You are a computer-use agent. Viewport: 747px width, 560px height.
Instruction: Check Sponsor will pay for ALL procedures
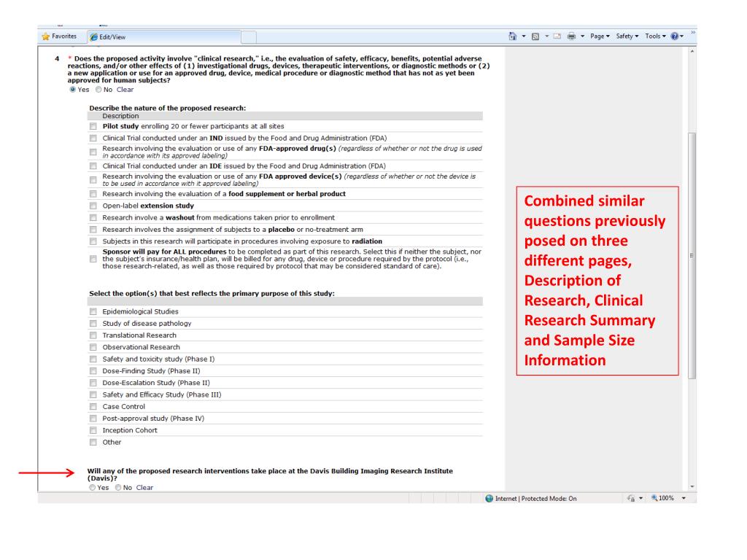pos(93,259)
